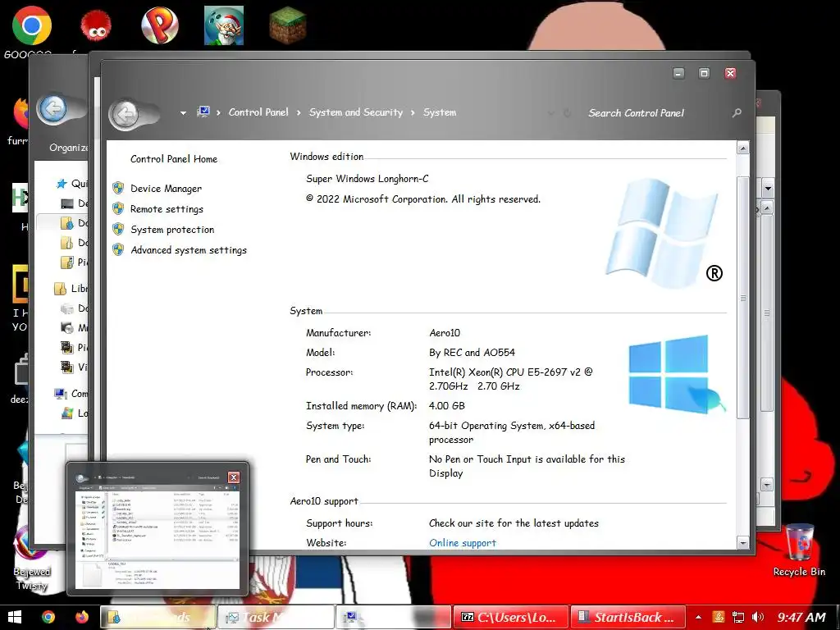This screenshot has height=630, width=840.
Task: Click the Windows 10 style blue logo
Action: [x=677, y=374]
